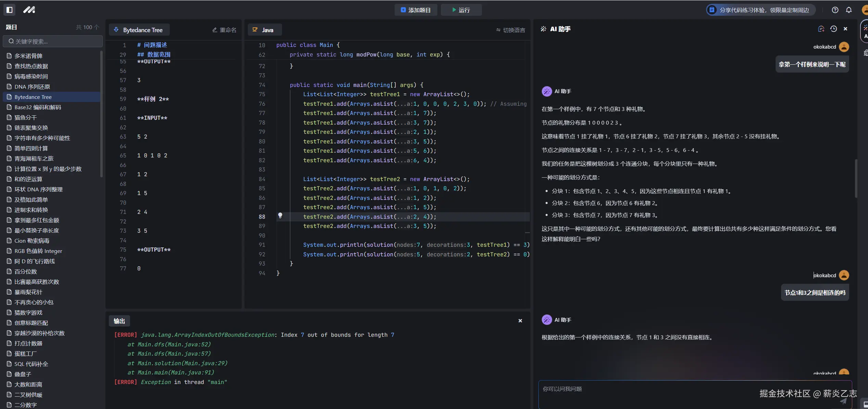Select the DNA 序列还原 problem
Viewport: 868px width, 409px height.
[31, 87]
